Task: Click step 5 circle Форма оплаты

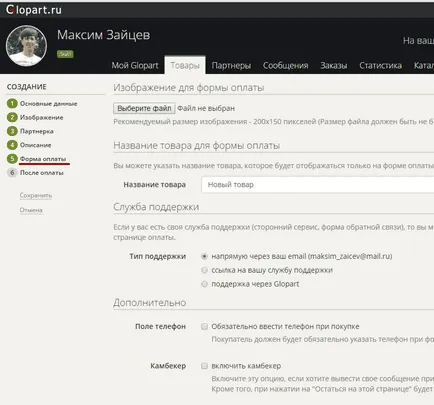Action: click(12, 159)
